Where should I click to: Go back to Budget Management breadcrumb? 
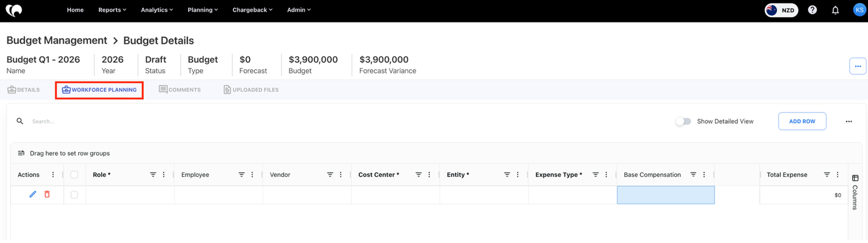(x=57, y=41)
